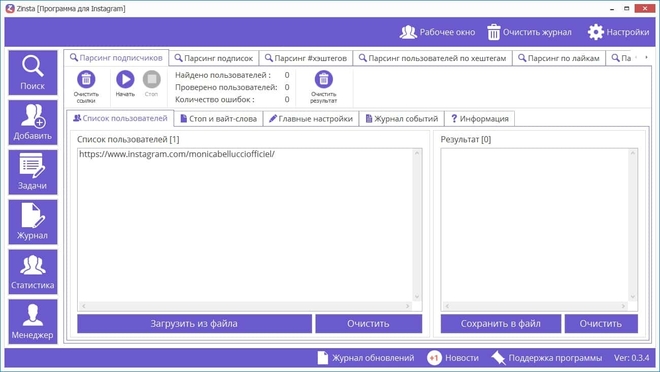Click user list horizontal scrollbar left arrow
Screen dimensions: 660x372
(83, 306)
